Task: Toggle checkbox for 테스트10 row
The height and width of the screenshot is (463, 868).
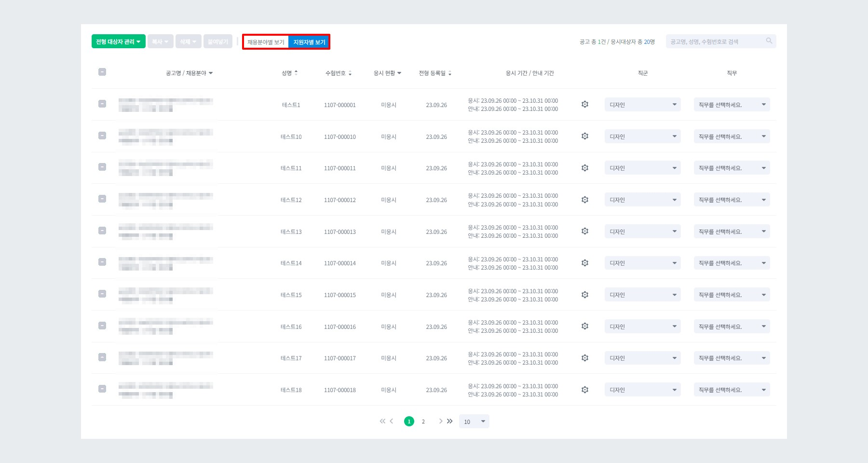Action: (x=102, y=136)
